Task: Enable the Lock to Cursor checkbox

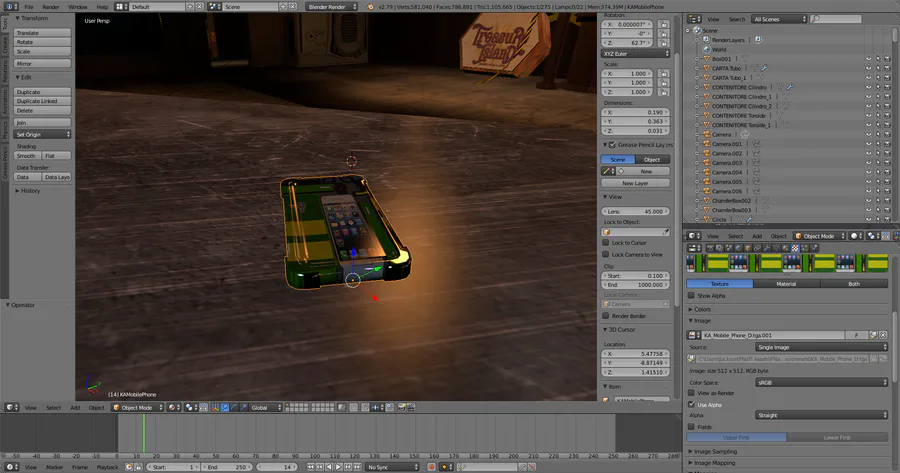Action: pyautogui.click(x=606, y=242)
